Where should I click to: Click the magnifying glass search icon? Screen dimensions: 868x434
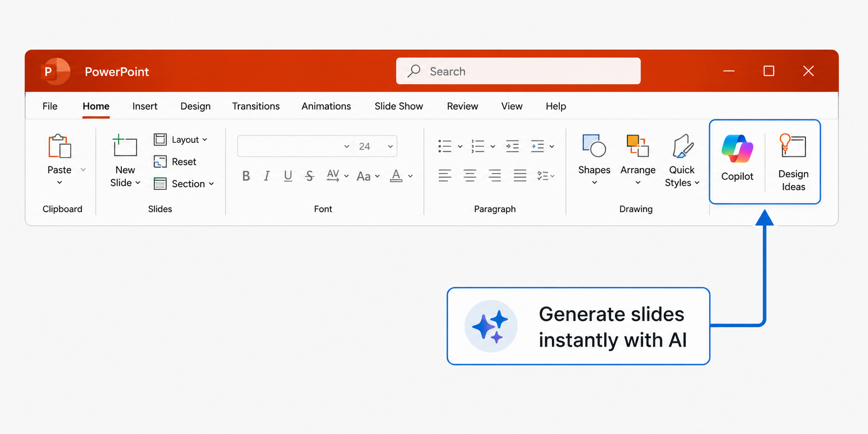pyautogui.click(x=414, y=71)
